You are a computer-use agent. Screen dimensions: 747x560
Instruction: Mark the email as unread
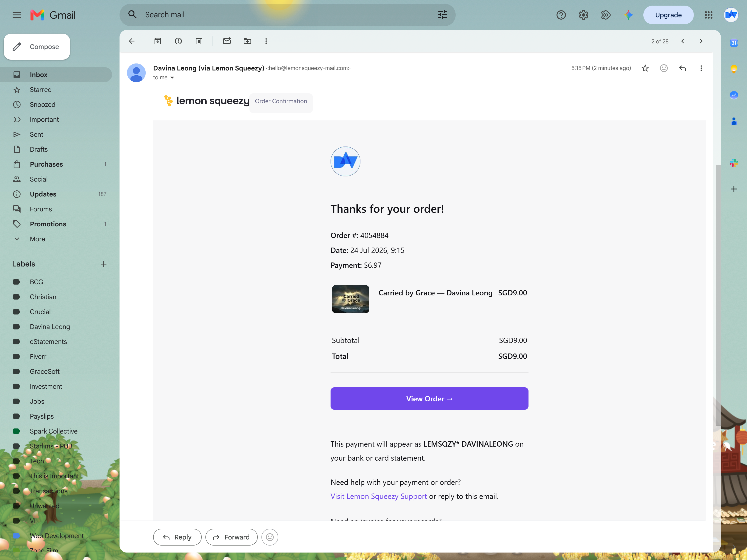(x=227, y=41)
